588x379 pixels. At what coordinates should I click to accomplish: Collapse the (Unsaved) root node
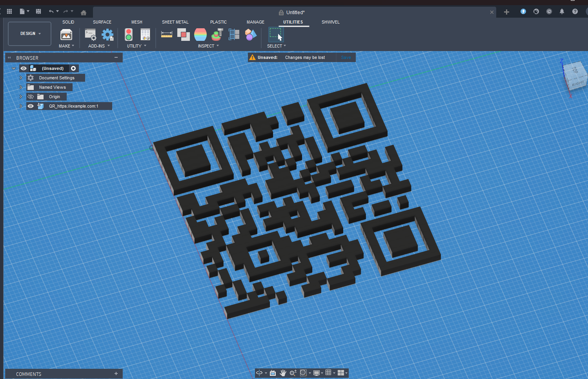coord(14,68)
